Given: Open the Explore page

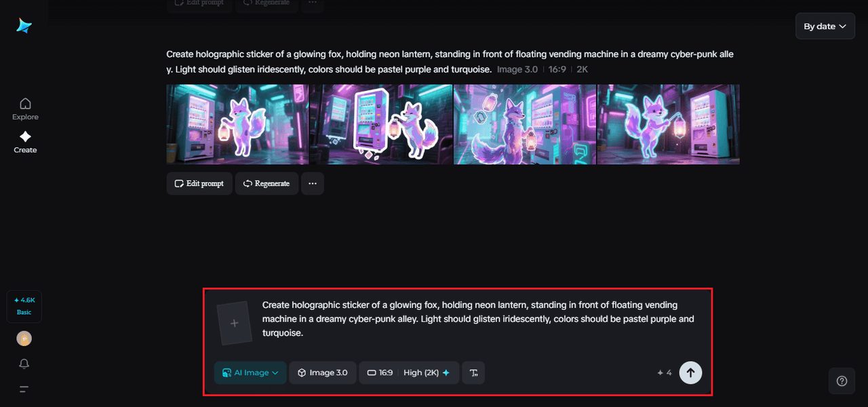Looking at the screenshot, I should (x=25, y=109).
